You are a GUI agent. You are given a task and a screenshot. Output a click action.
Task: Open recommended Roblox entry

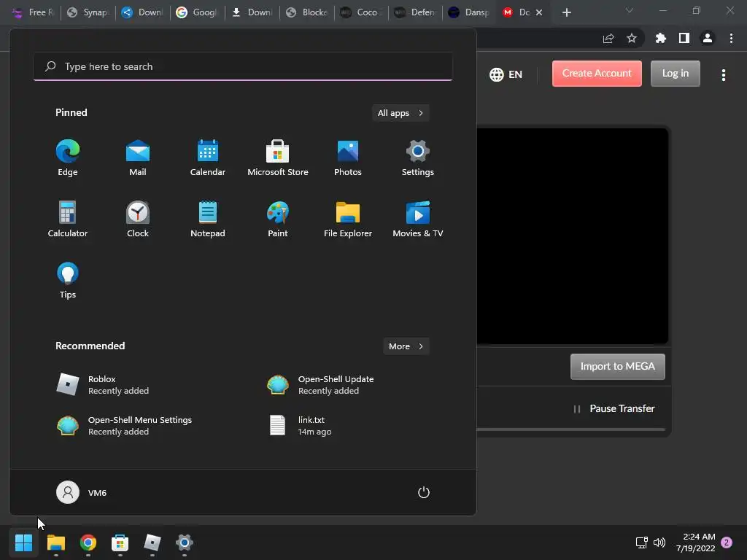coord(102,385)
